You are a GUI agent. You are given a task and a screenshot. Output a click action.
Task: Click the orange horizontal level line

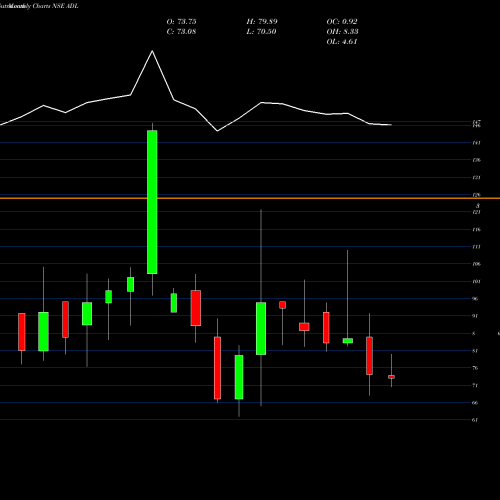click(250, 198)
